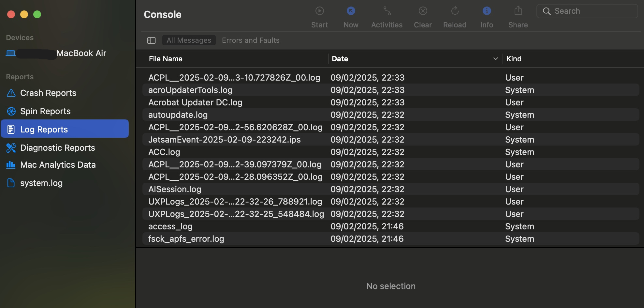
Task: Open the Activities view icon
Action: point(387,11)
